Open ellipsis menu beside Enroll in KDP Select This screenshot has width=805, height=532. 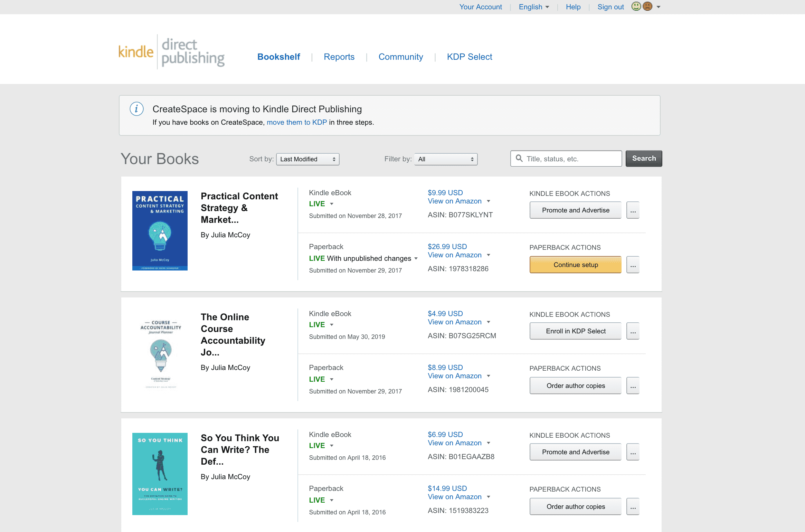click(x=633, y=331)
